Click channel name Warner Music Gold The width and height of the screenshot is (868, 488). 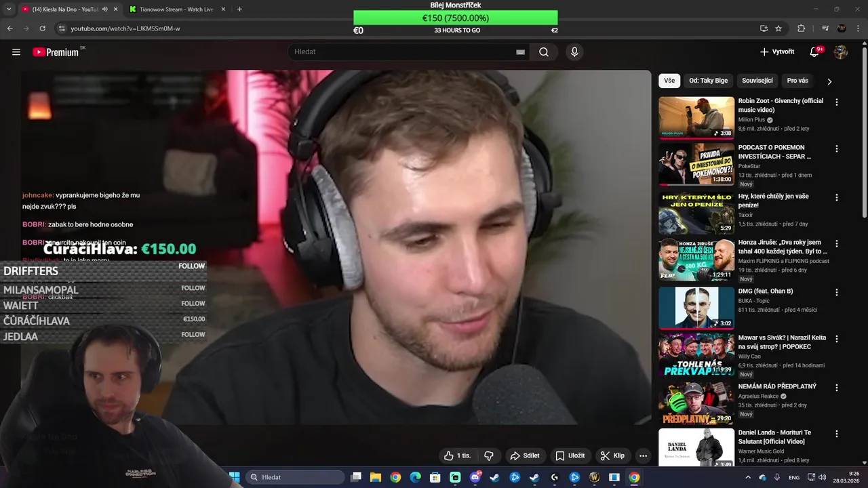761,451
